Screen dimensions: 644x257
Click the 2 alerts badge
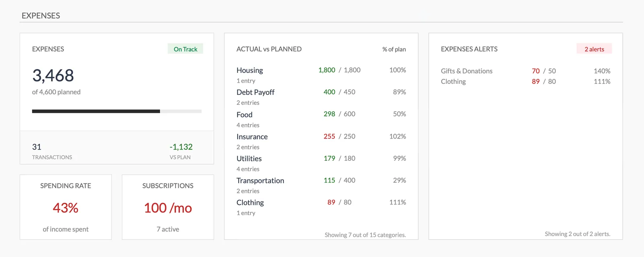[594, 49]
